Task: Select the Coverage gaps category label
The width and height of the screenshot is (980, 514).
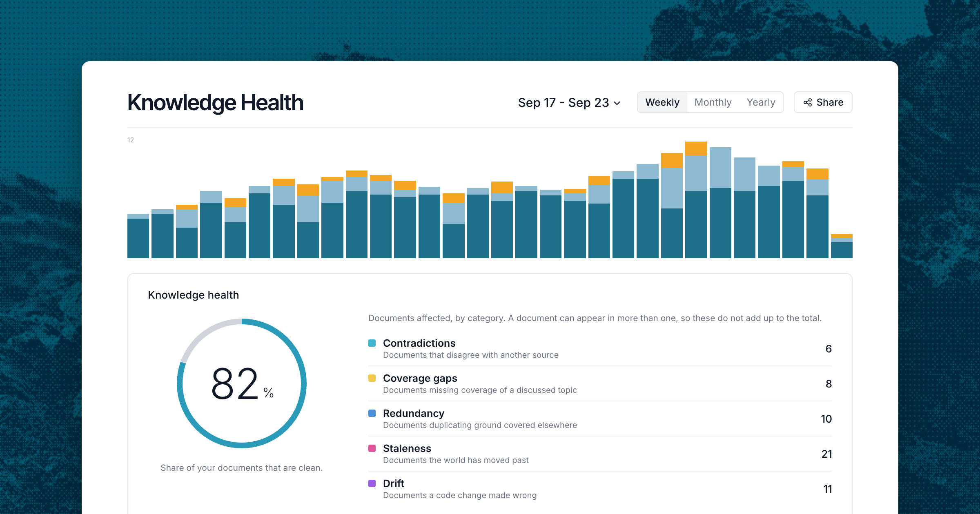Action: pyautogui.click(x=420, y=378)
